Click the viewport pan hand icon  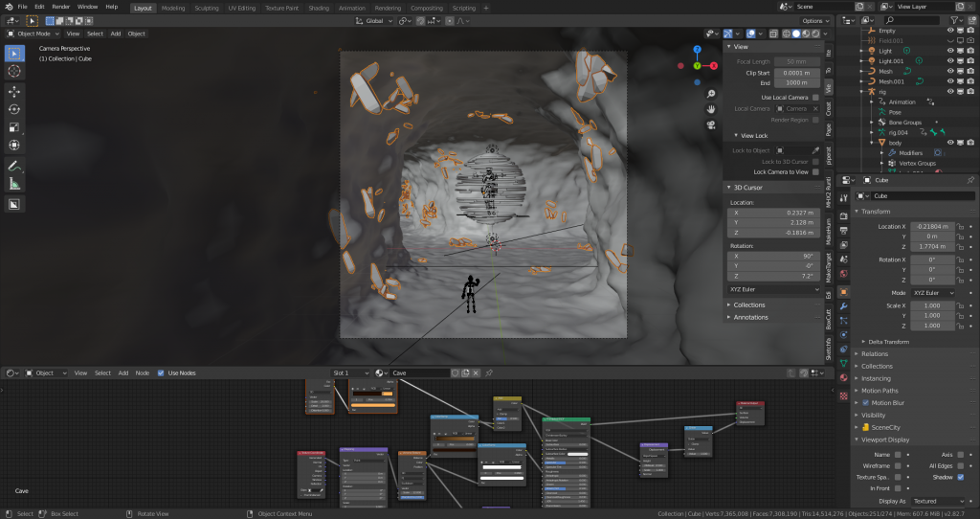point(711,109)
